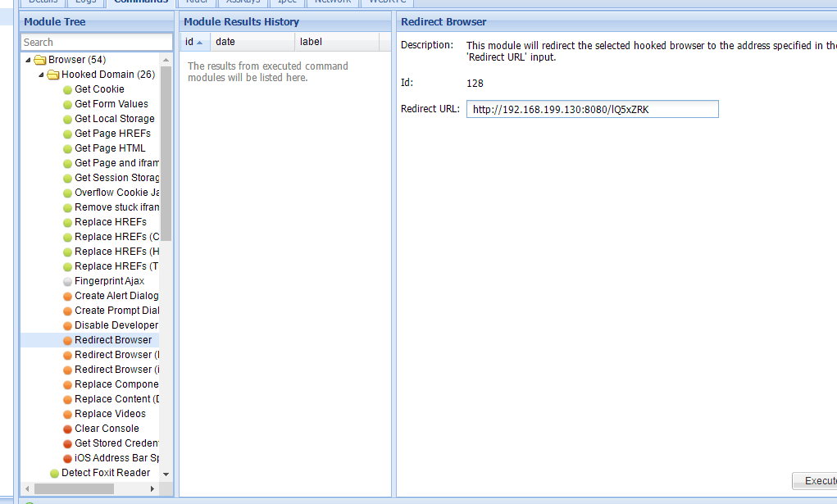Image resolution: width=837 pixels, height=504 pixels.
Task: Click the grey icon beside Fingerprint Ajax
Action: click(67, 281)
